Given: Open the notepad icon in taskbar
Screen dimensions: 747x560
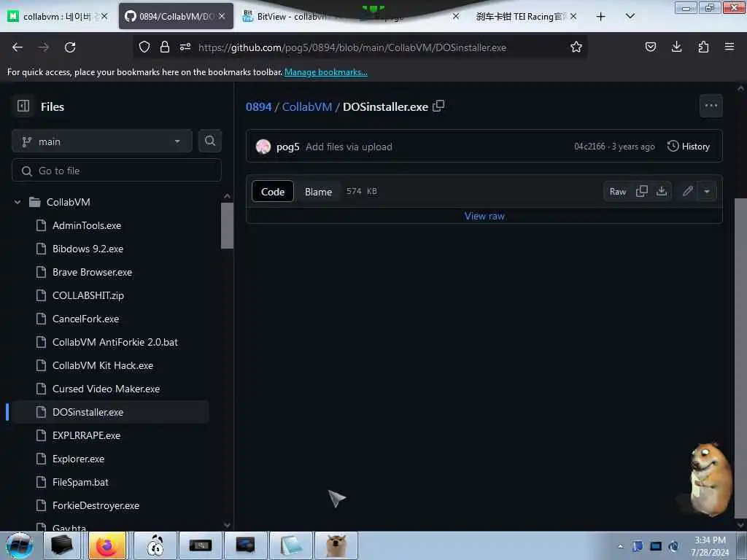Looking at the screenshot, I should [x=291, y=545].
